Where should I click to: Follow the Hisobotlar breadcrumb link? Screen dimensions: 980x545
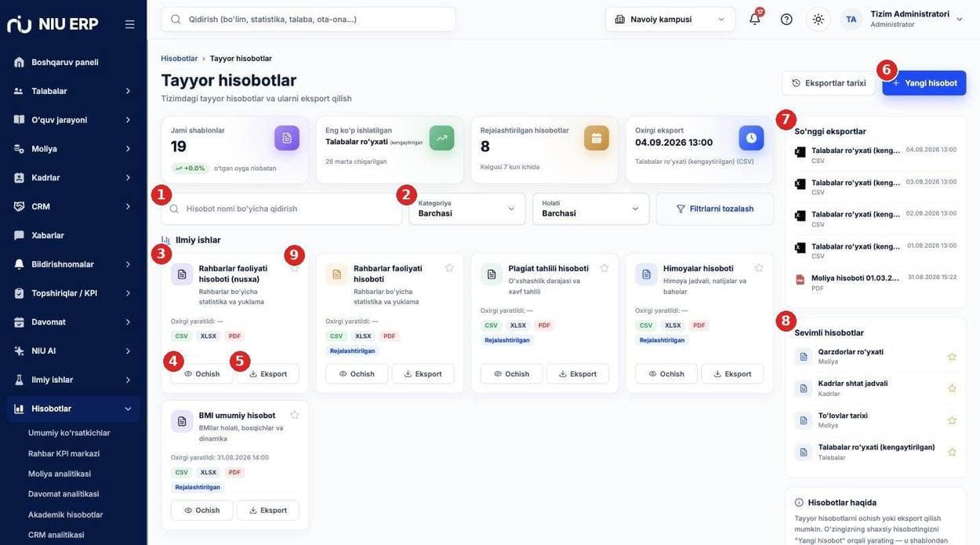point(180,58)
